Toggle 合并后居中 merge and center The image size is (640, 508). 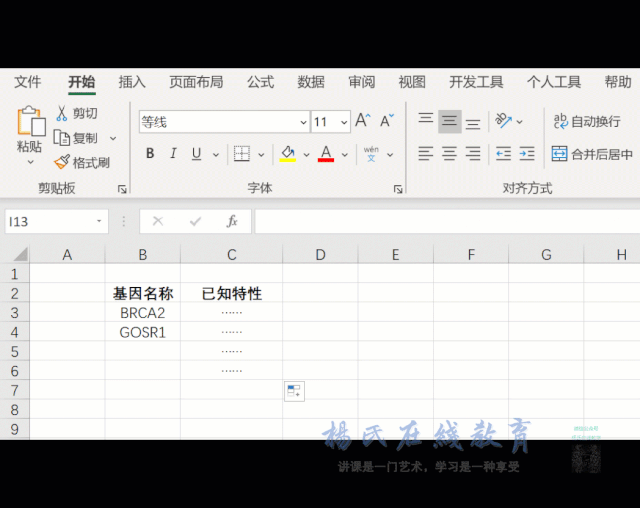(592, 154)
